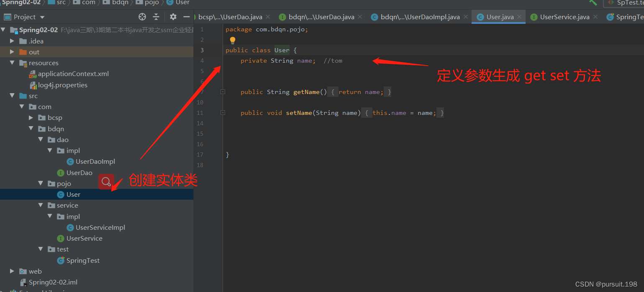Collapse the bdqn package arrow
This screenshot has width=644, height=292.
31,129
